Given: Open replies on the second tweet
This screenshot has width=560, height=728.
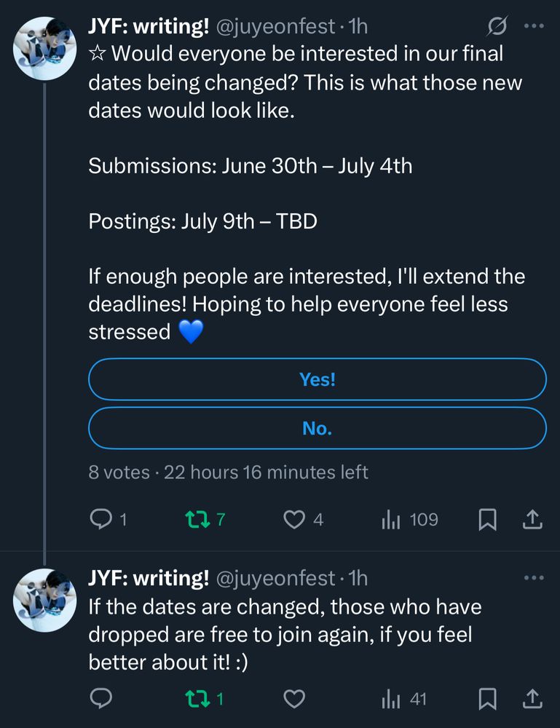Looking at the screenshot, I should pyautogui.click(x=101, y=699).
